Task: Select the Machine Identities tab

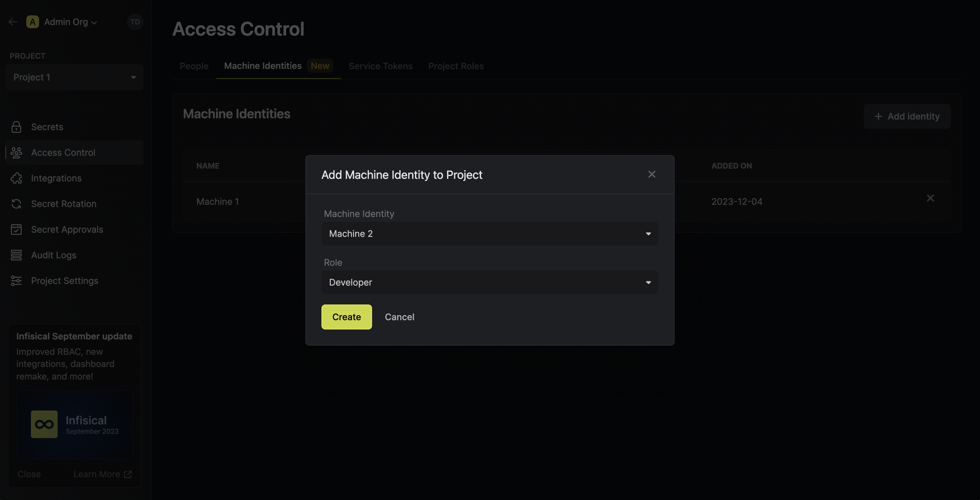Action: (278, 66)
